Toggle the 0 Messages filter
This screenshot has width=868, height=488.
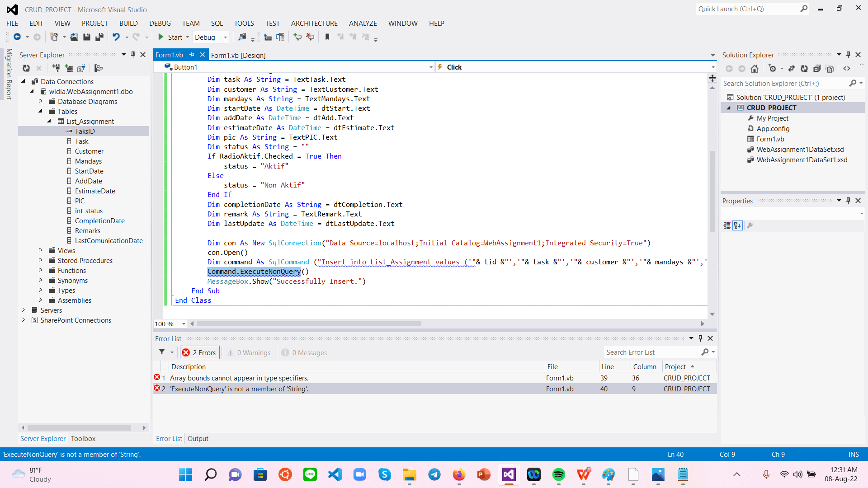(x=304, y=352)
